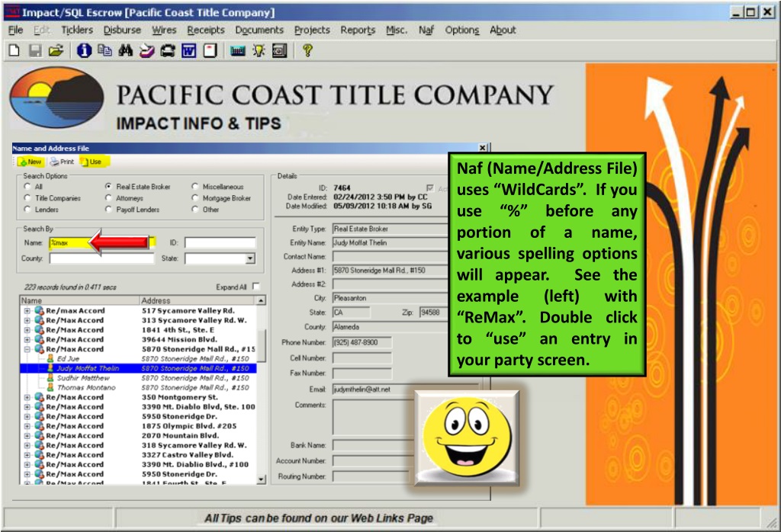Image resolution: width=781 pixels, height=532 pixels.
Task: Click the blank new-file icon in the toolbar
Action: 14,50
